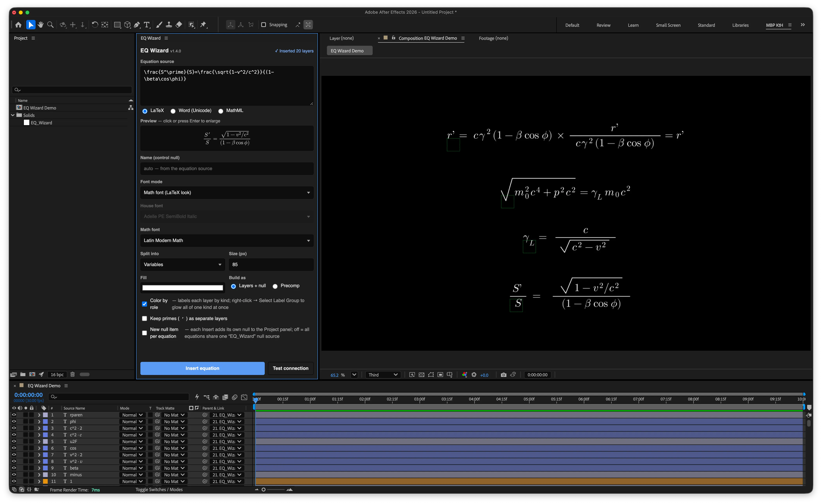Click the Size (px) input field
822x504 pixels.
pos(271,265)
